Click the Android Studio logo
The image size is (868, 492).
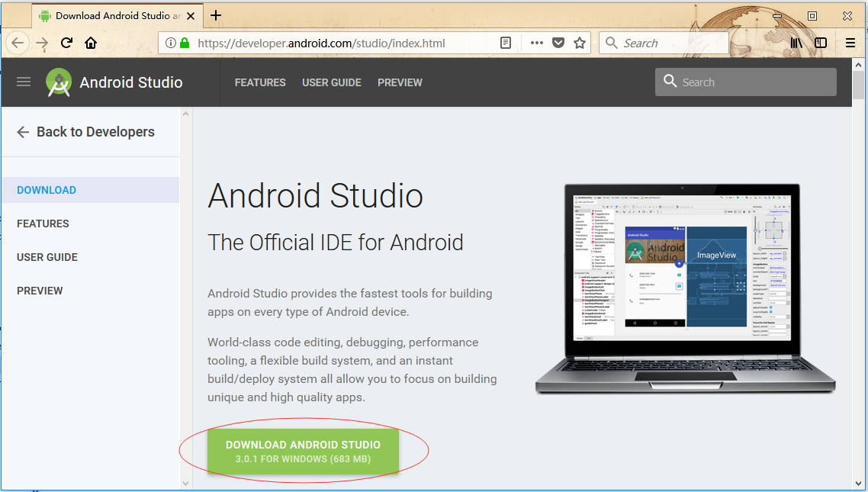[59, 82]
